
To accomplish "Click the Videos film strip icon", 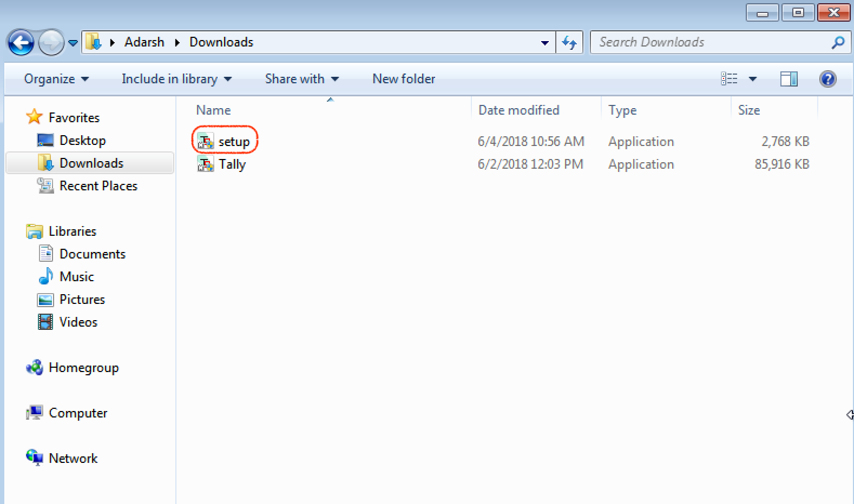I will [x=45, y=322].
